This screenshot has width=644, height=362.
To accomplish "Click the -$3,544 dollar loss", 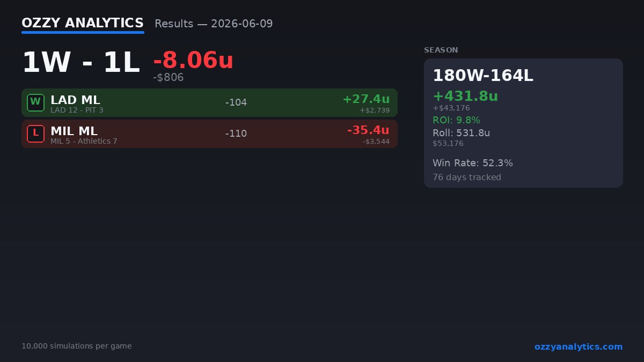I will pos(376,142).
